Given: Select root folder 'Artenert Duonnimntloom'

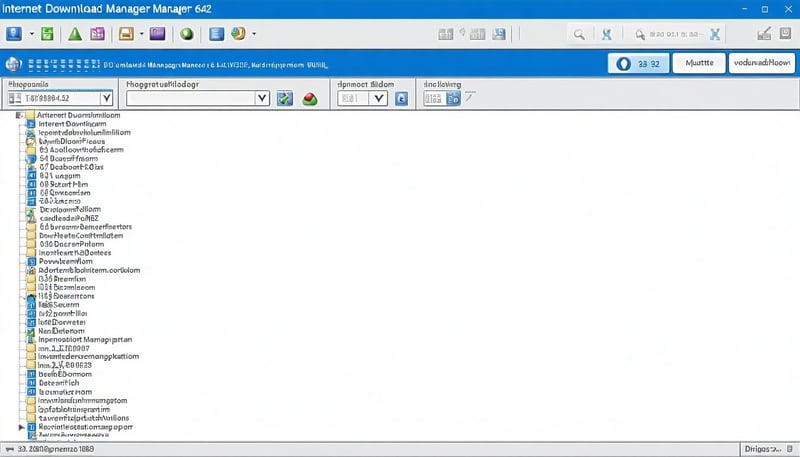Looking at the screenshot, I should (79, 115).
